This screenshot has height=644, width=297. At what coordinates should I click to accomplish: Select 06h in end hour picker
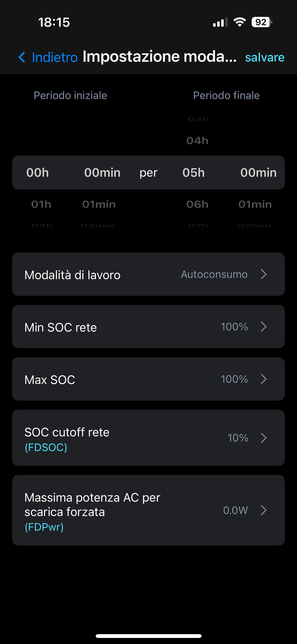pos(197,204)
